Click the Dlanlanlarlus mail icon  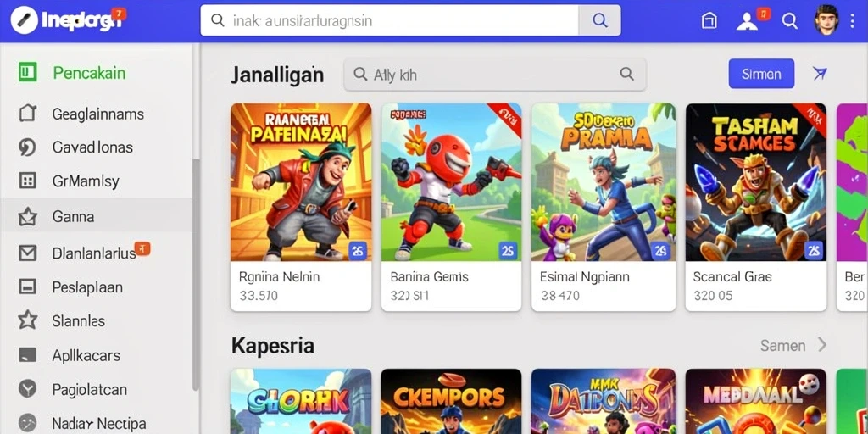coord(27,253)
